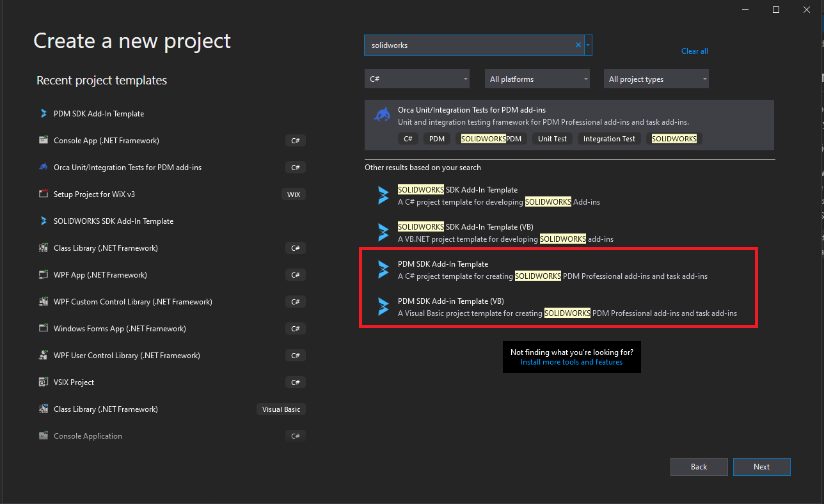Click the WPF App recent template icon
The image size is (824, 504).
click(x=44, y=274)
